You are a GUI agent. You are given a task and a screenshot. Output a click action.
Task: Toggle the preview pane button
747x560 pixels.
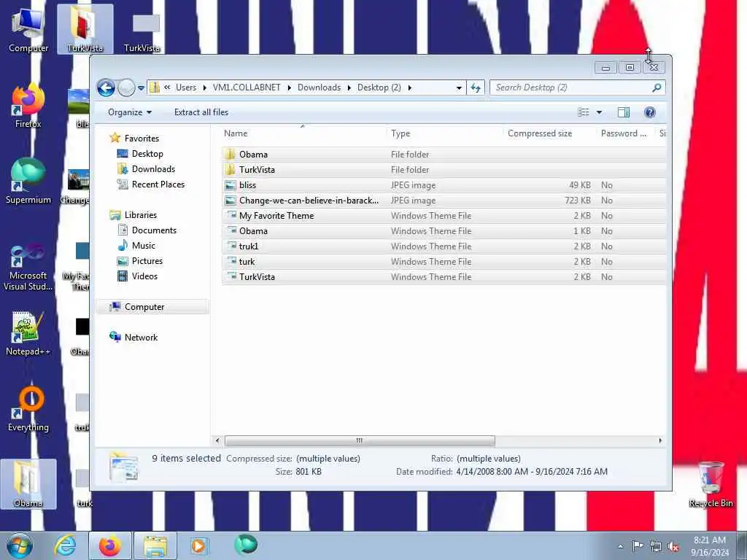tap(624, 112)
